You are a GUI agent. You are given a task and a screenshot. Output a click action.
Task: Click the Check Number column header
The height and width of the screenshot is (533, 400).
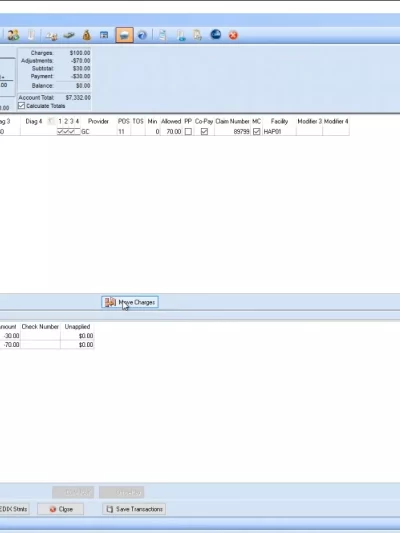(40, 327)
